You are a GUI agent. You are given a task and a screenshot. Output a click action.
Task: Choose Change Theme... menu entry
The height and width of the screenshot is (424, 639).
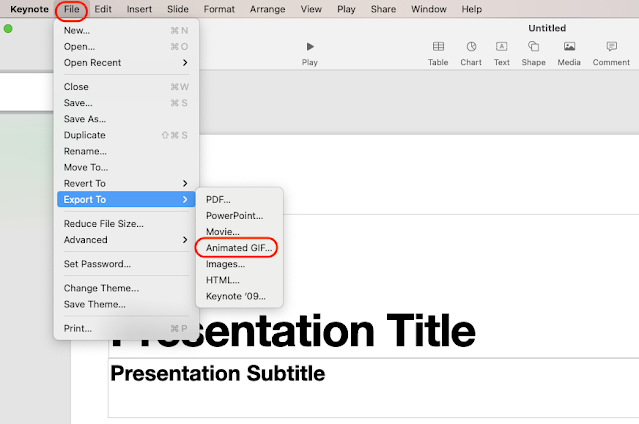(126, 288)
